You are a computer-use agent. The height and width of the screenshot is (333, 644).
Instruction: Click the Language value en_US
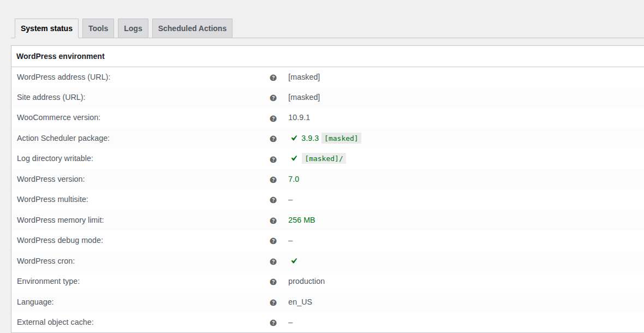point(300,302)
